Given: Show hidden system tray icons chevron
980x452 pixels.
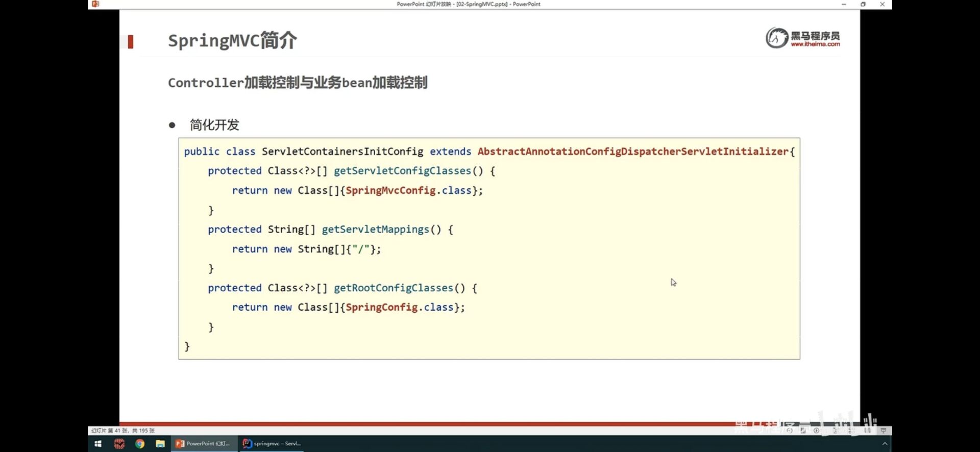Looking at the screenshot, I should tap(885, 444).
